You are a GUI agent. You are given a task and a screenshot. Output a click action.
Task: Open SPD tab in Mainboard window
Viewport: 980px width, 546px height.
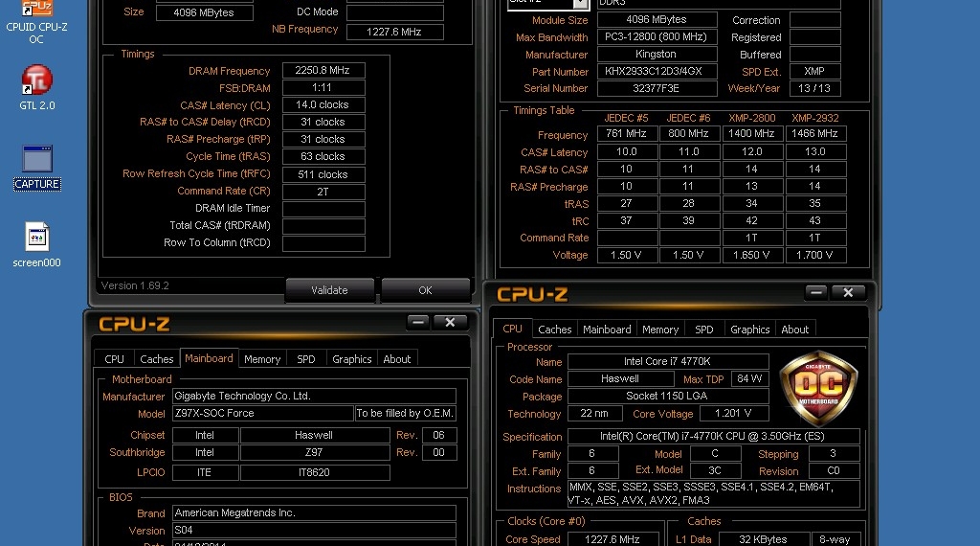[x=305, y=359]
